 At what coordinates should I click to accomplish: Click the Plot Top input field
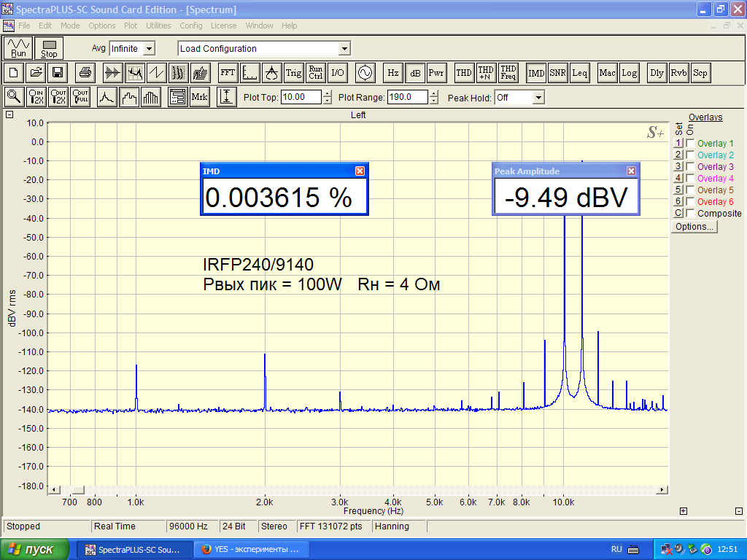pyautogui.click(x=301, y=98)
